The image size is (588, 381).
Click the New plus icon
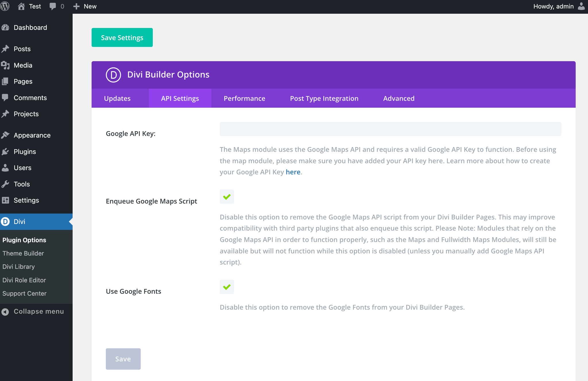tap(76, 6)
